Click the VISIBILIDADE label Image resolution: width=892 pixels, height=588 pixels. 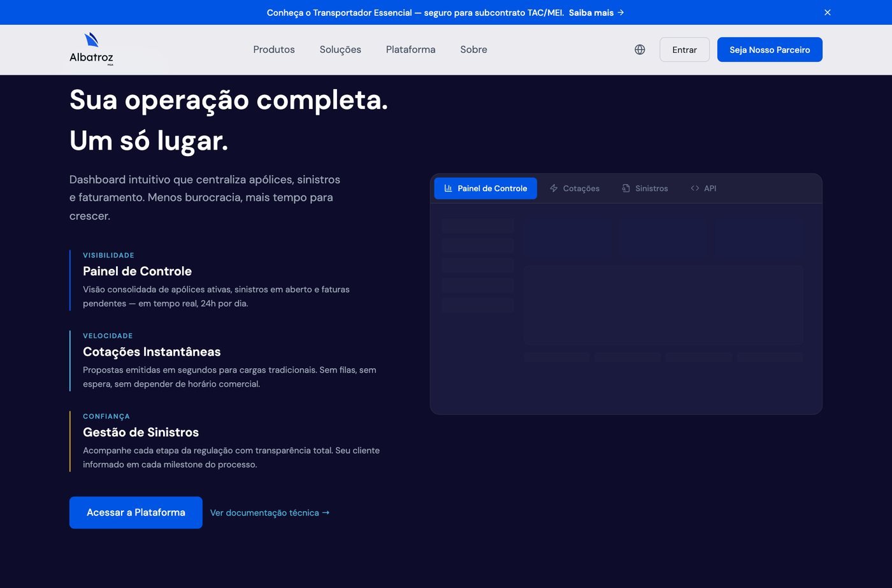click(x=108, y=255)
